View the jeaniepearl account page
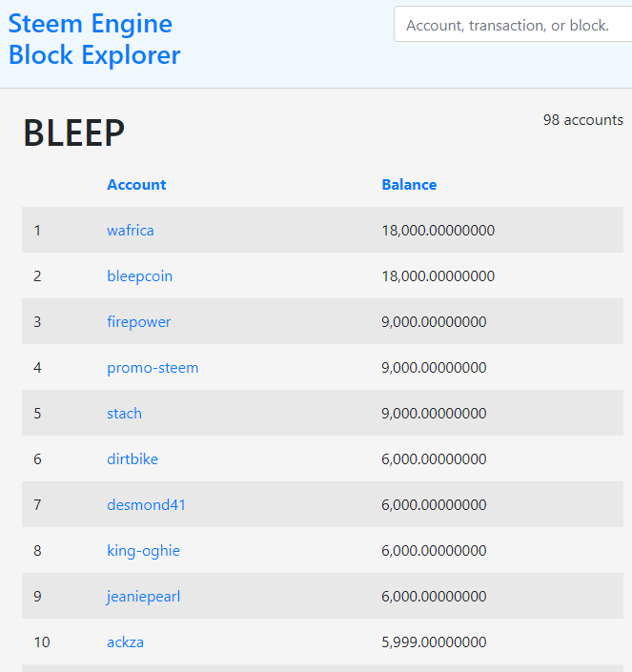Screen dimensions: 632x672 point(143,597)
